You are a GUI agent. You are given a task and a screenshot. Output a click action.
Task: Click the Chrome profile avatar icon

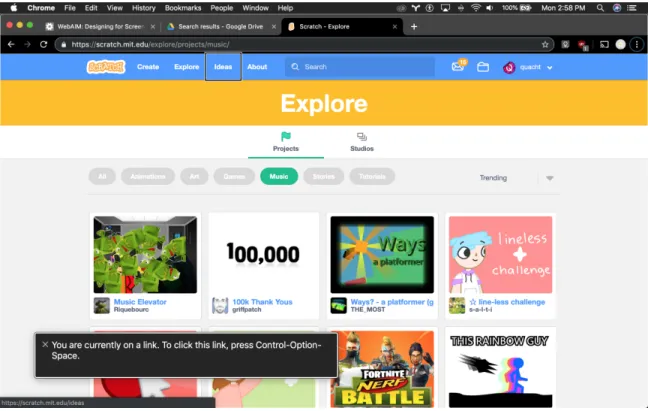620,45
